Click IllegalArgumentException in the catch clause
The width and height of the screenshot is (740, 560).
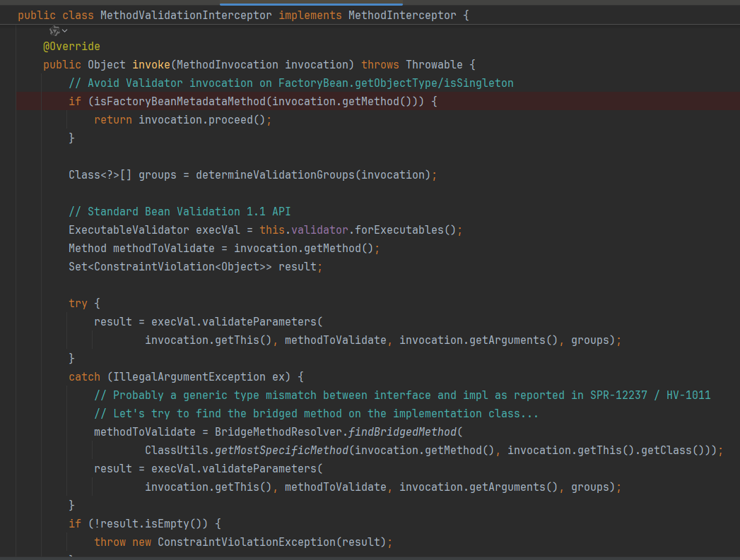point(189,377)
